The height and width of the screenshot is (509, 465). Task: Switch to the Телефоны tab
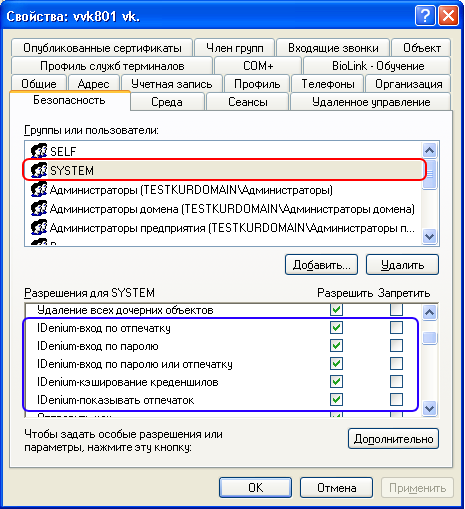(x=328, y=83)
